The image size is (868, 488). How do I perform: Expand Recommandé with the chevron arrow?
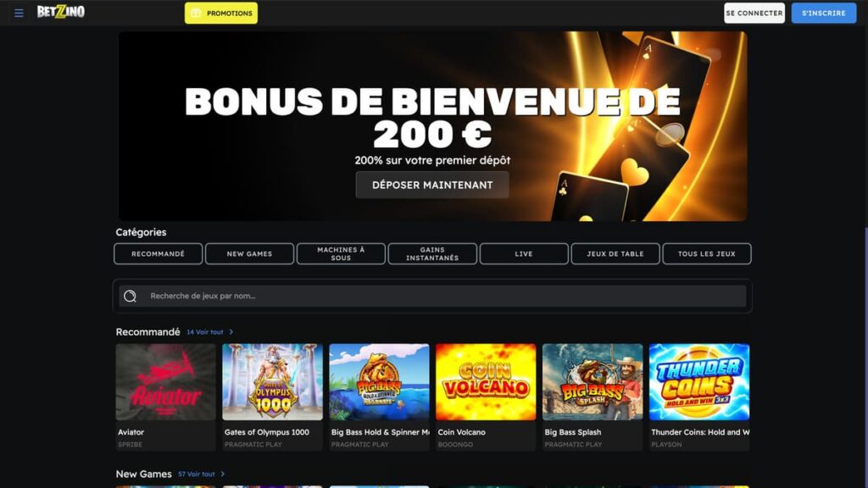[x=231, y=332]
